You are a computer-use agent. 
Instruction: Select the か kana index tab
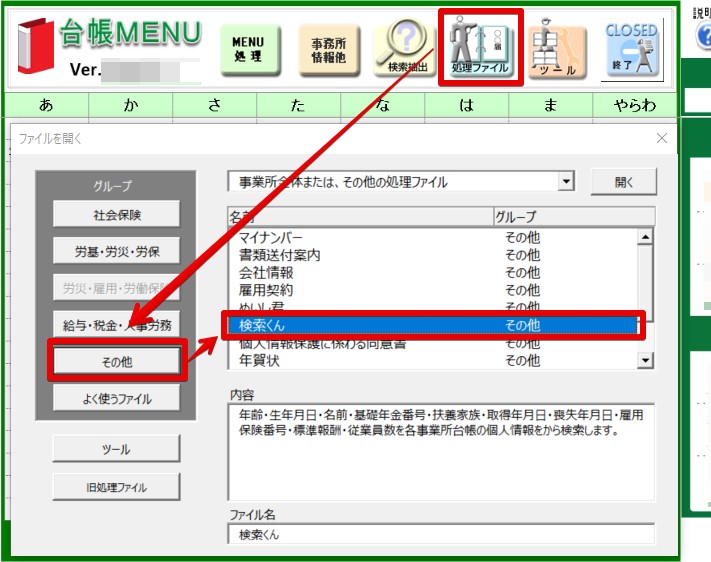[131, 105]
